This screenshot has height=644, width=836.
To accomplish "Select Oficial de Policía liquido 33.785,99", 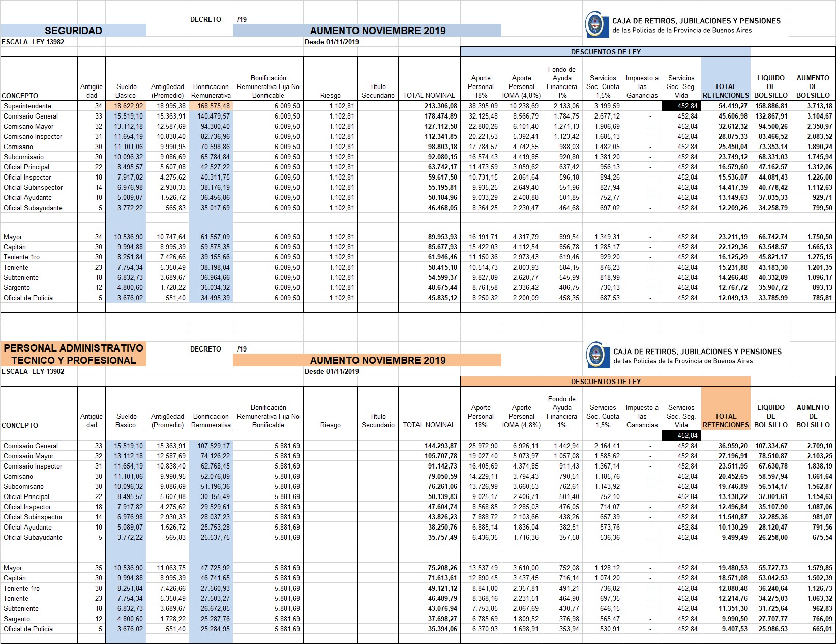I will tap(773, 298).
